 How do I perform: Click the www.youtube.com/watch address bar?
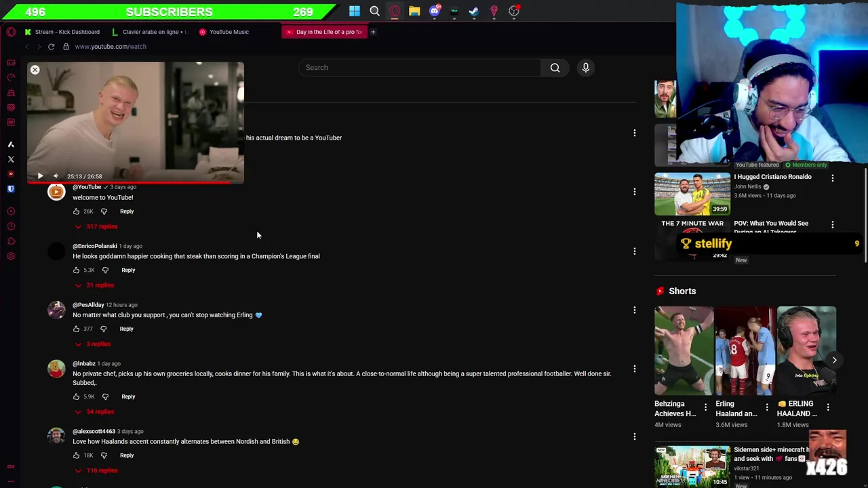pos(111,47)
